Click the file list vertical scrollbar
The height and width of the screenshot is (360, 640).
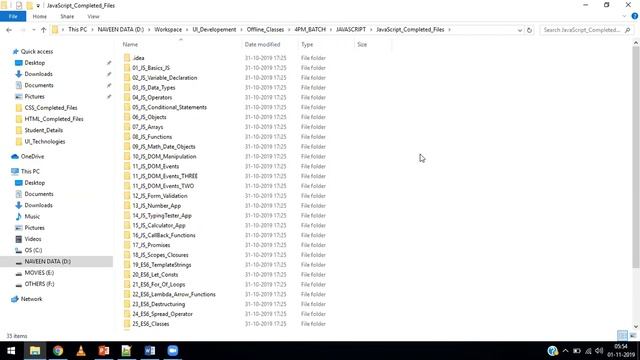click(636, 157)
